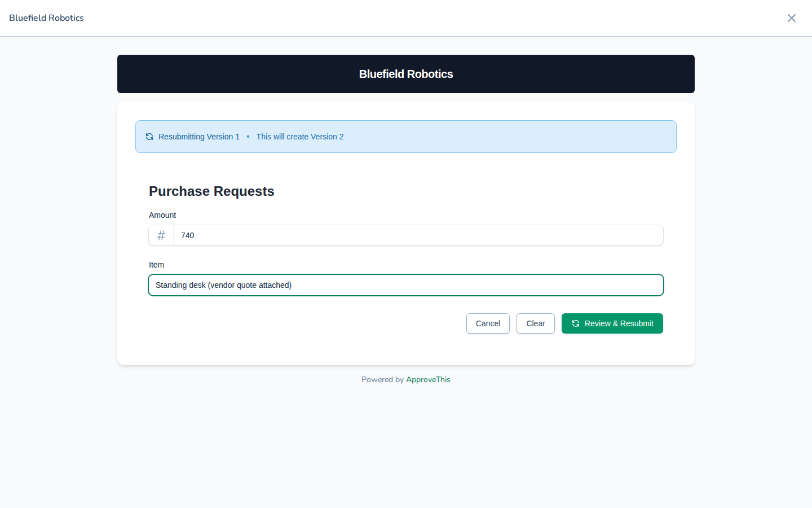Click into the Item text field
The image size is (812, 508).
[x=406, y=285]
